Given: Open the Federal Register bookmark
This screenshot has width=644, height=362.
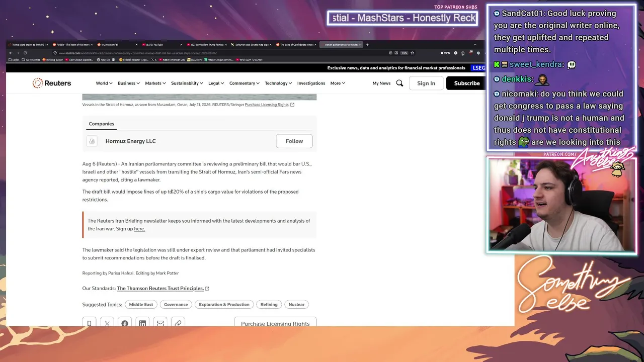Looking at the screenshot, I should pos(134,59).
